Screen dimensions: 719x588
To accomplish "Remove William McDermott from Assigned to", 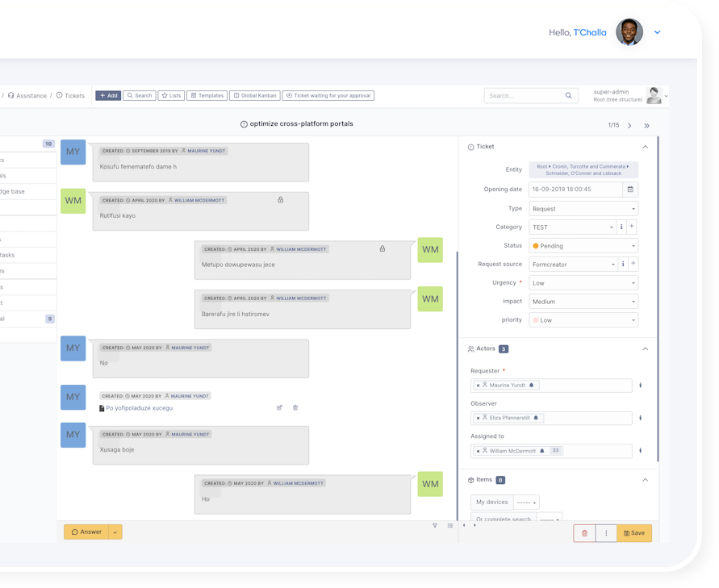I will point(478,451).
